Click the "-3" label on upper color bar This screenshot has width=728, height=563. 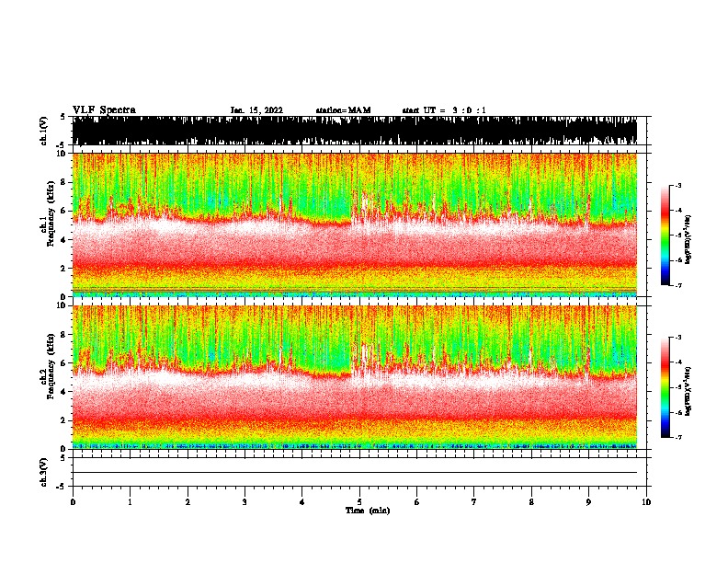tap(678, 186)
